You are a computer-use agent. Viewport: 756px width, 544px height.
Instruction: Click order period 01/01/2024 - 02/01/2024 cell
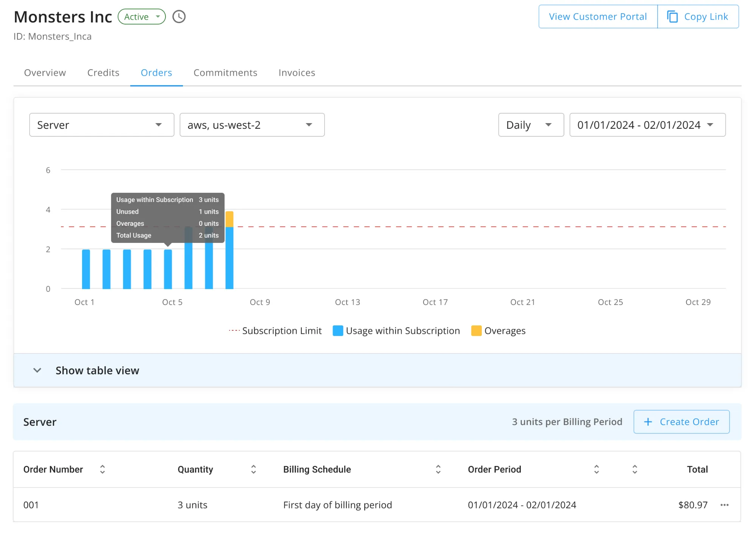[x=522, y=505]
